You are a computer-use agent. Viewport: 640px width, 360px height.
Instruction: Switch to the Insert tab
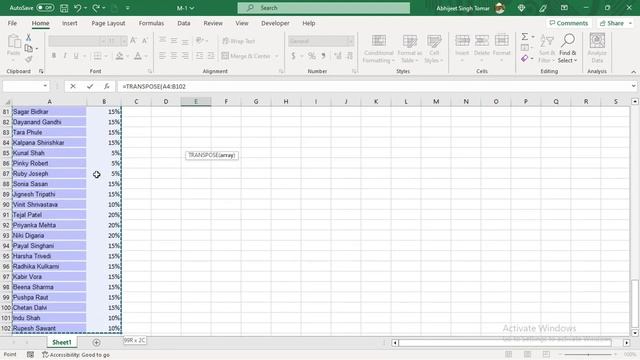click(70, 23)
